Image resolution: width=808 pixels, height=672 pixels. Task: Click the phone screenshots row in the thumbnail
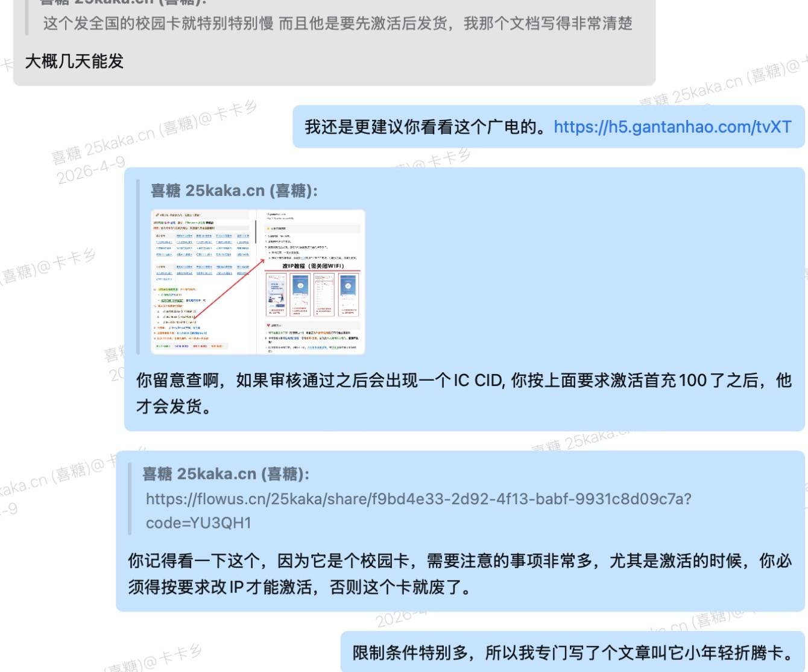point(312,295)
